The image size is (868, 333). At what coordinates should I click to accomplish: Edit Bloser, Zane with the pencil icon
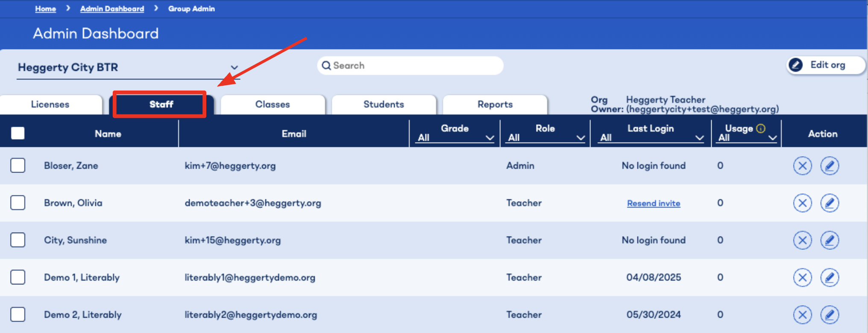[830, 166]
